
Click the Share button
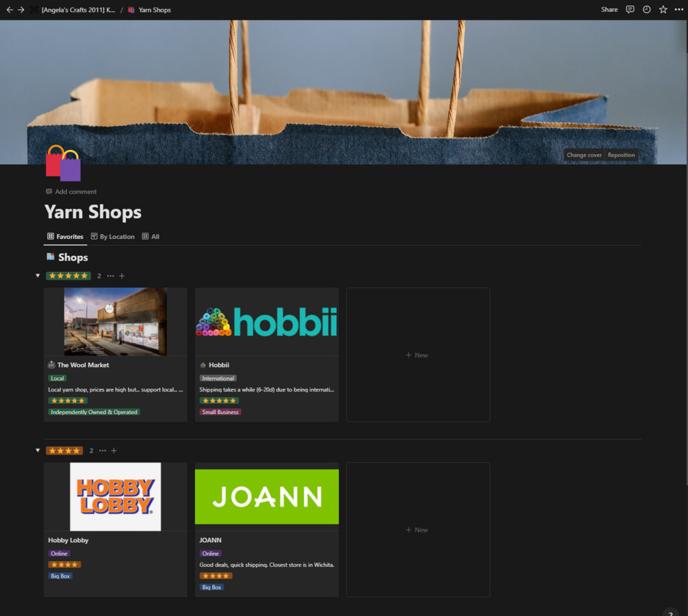tap(609, 10)
